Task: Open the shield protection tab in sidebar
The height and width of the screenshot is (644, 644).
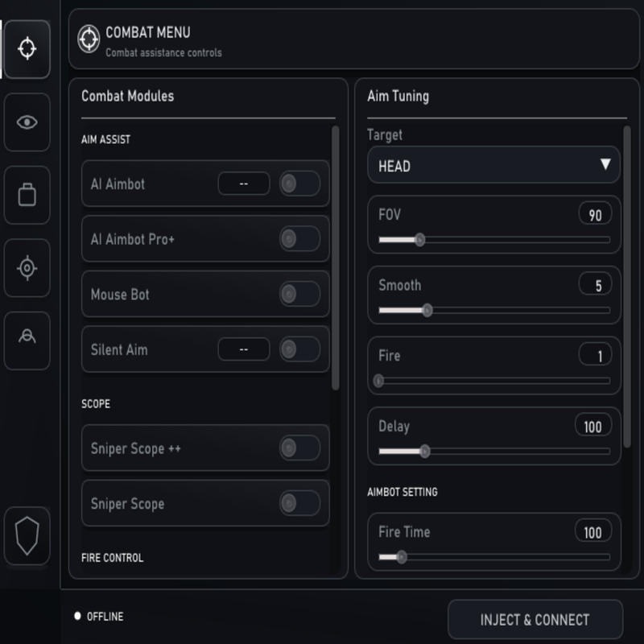Action: coord(27,535)
